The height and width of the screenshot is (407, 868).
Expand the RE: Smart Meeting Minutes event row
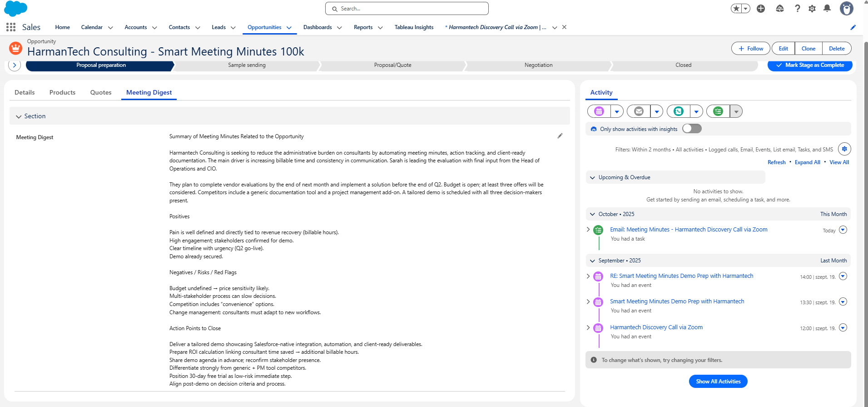(588, 276)
